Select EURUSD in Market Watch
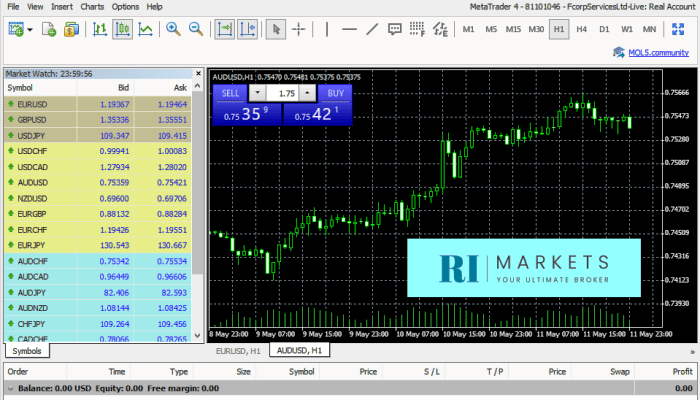This screenshot has height=400, width=700. click(98, 104)
